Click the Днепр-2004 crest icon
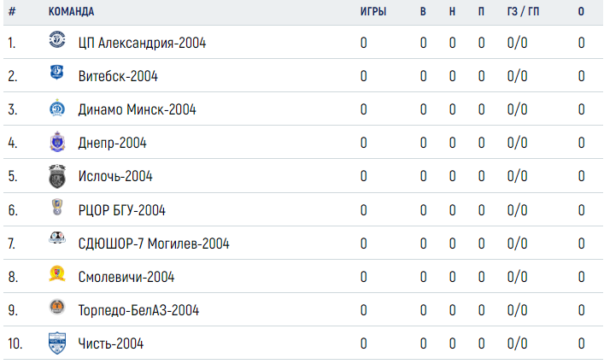 [57, 141]
